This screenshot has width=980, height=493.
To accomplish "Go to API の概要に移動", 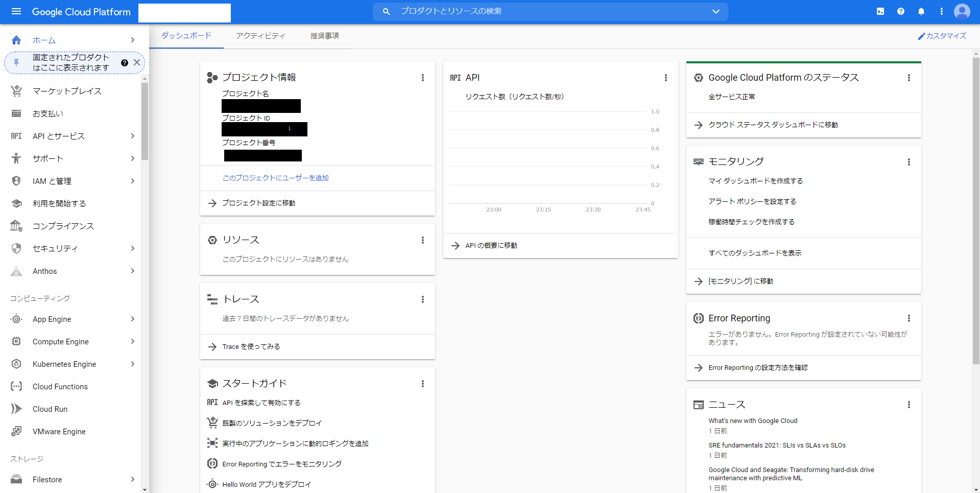I will click(x=491, y=245).
